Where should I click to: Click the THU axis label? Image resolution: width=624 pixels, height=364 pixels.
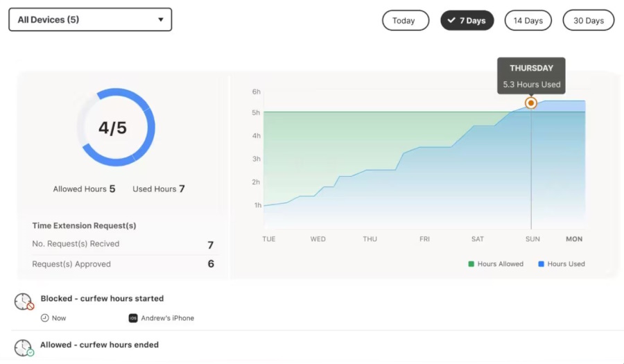click(x=370, y=239)
